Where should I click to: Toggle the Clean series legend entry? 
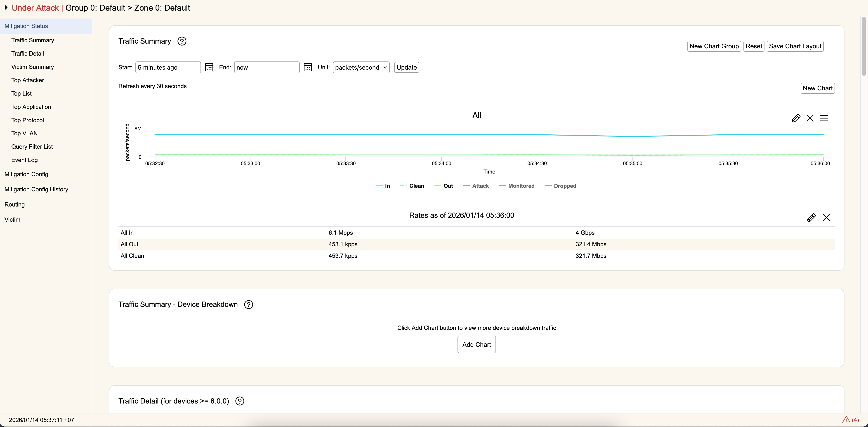412,186
